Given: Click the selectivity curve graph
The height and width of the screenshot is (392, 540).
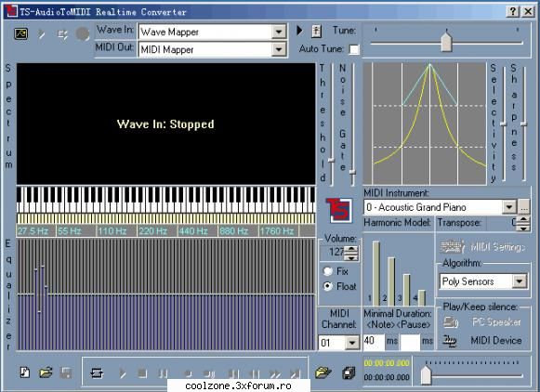Looking at the screenshot, I should click(x=425, y=124).
